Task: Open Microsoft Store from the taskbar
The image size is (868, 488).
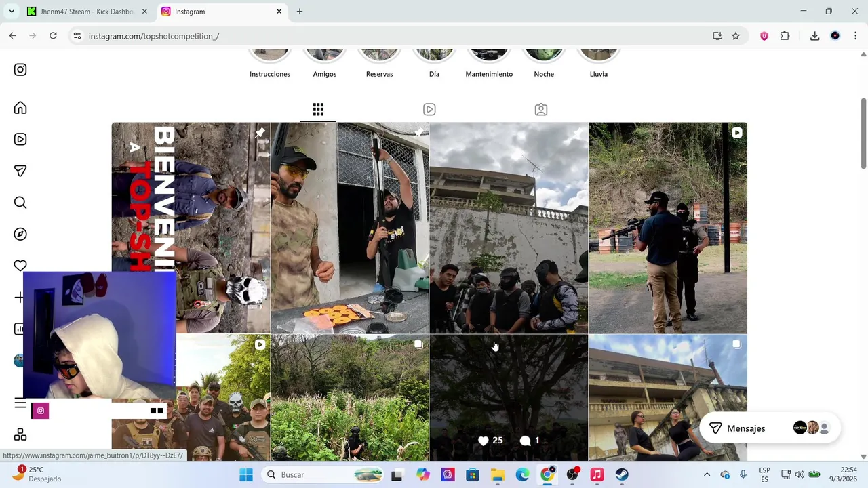Action: (x=473, y=474)
